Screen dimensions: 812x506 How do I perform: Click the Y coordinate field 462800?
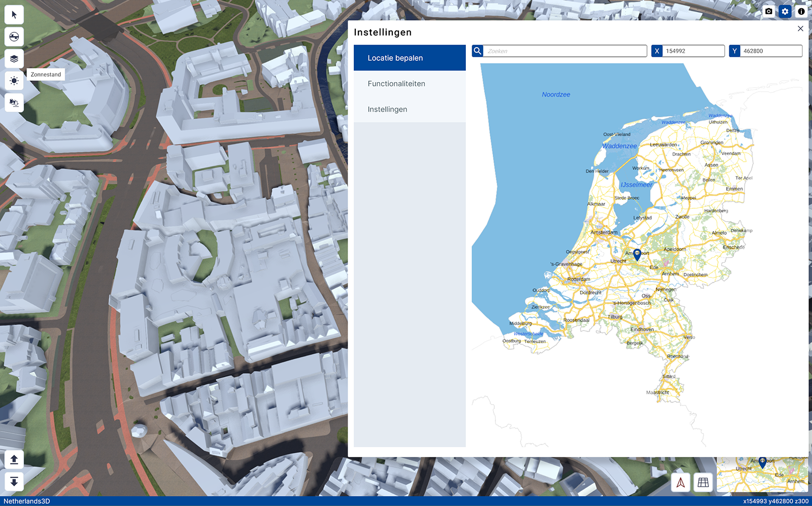[771, 51]
